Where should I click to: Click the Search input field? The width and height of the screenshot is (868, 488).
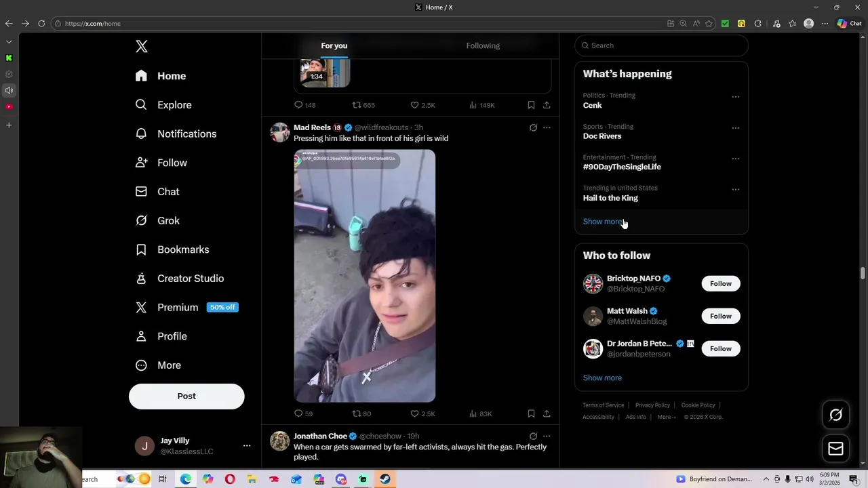pyautogui.click(x=661, y=45)
